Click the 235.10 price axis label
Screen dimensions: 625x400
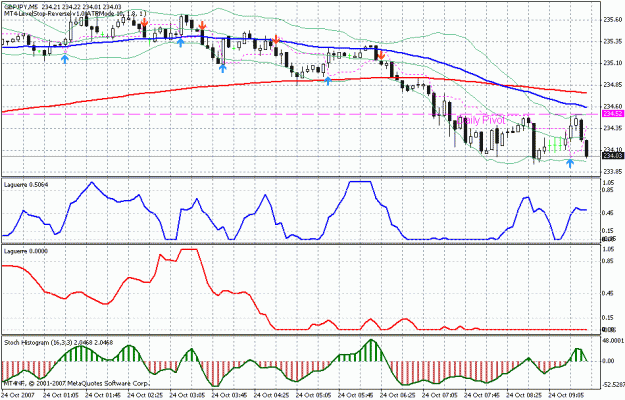tap(613, 63)
